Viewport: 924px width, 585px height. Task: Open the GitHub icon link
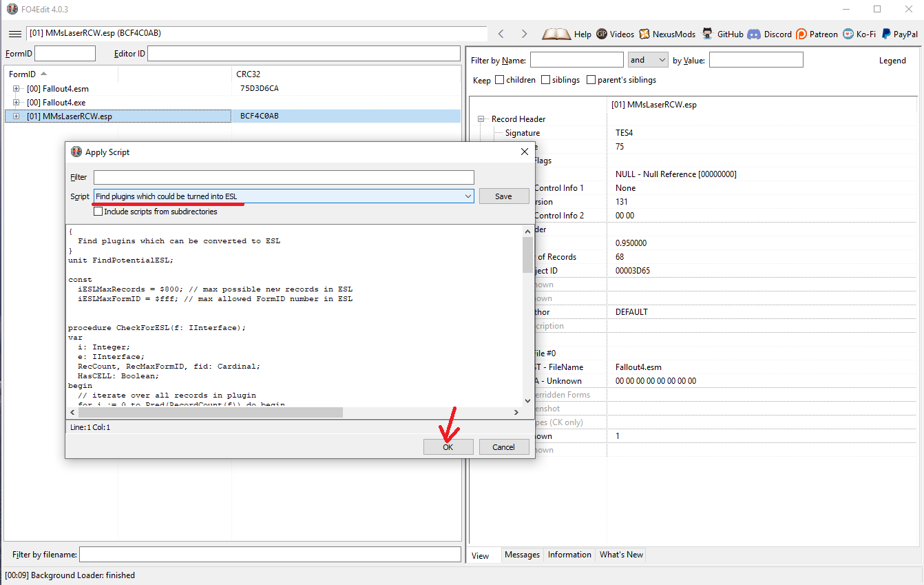(708, 34)
